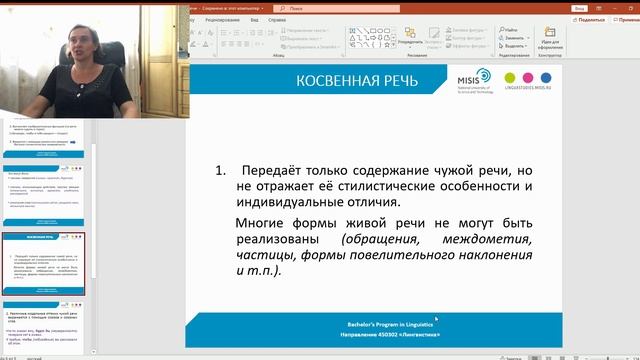640x360 pixels.
Task: Click the columns icon in Абзац group
Action: [259, 44]
